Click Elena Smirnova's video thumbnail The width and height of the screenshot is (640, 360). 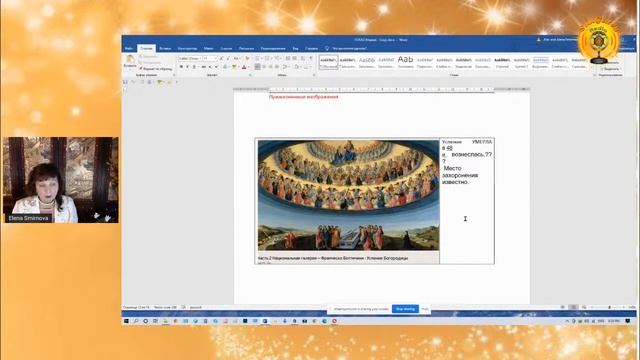(x=61, y=180)
